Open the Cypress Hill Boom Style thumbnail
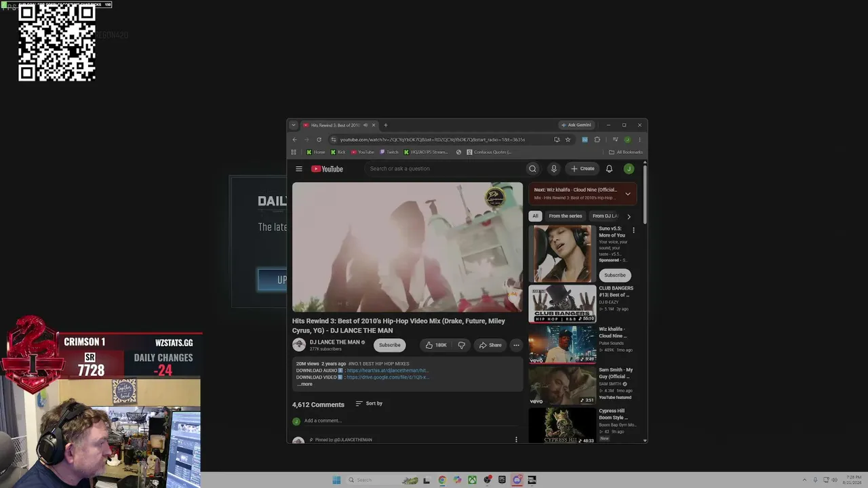The image size is (868, 488). point(562,425)
